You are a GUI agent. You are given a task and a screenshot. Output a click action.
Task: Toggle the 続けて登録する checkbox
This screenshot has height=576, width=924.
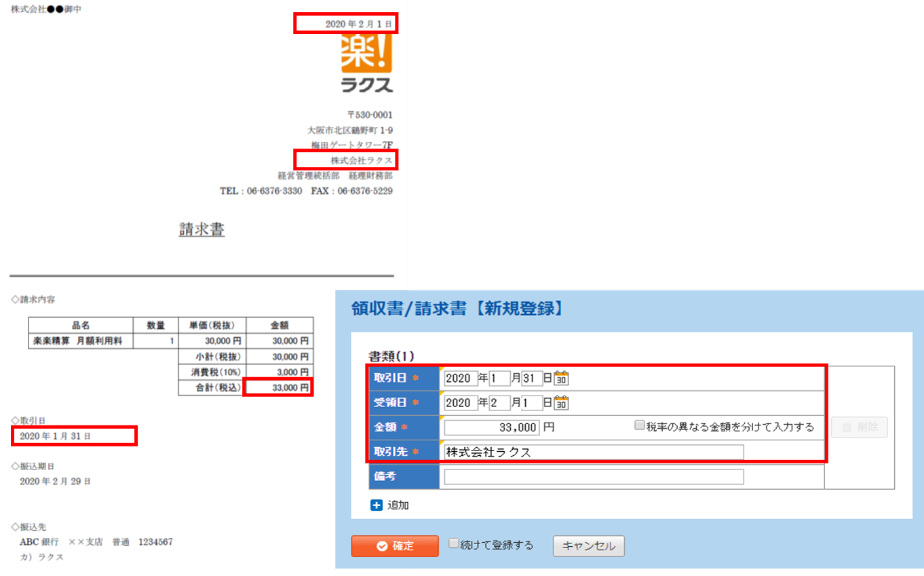454,543
